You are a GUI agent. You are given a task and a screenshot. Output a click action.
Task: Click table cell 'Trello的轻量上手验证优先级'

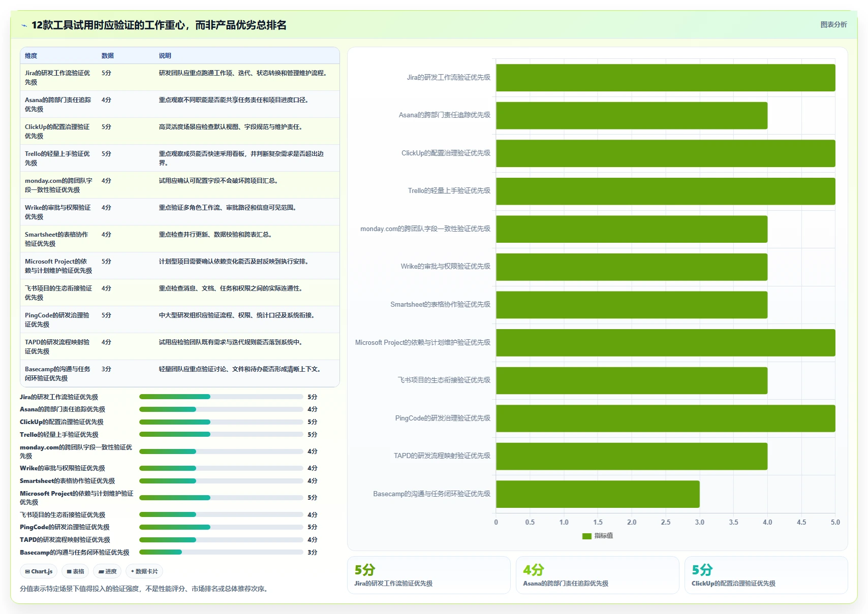pyautogui.click(x=58, y=158)
